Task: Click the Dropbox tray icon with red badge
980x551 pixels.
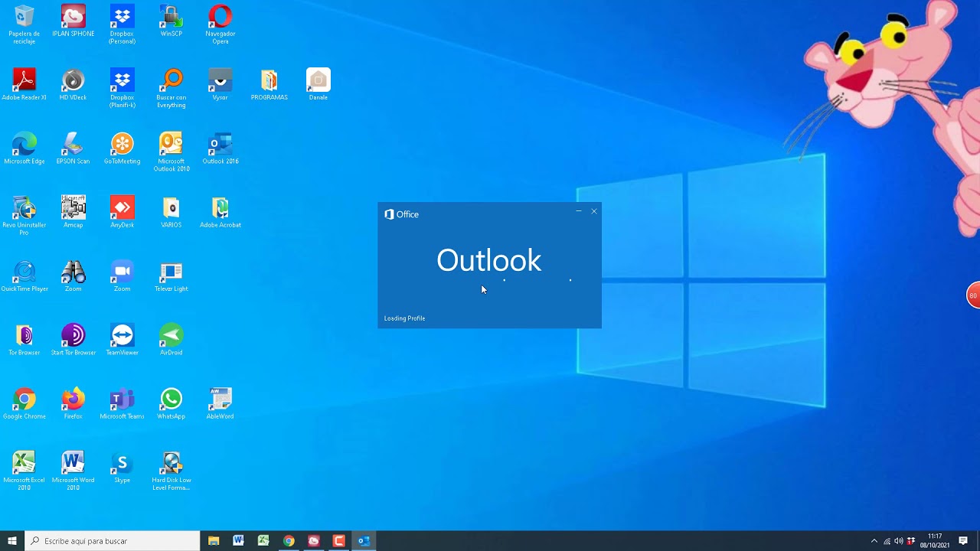Action: [x=911, y=541]
